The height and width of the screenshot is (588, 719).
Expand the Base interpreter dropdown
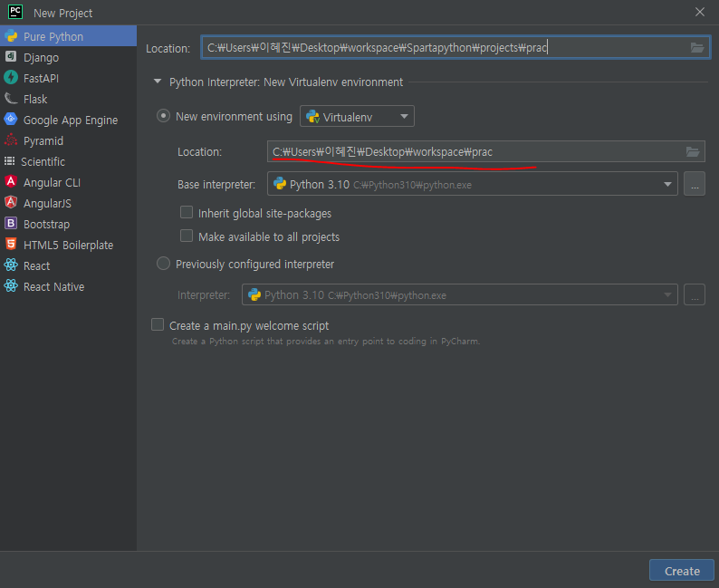coord(667,184)
